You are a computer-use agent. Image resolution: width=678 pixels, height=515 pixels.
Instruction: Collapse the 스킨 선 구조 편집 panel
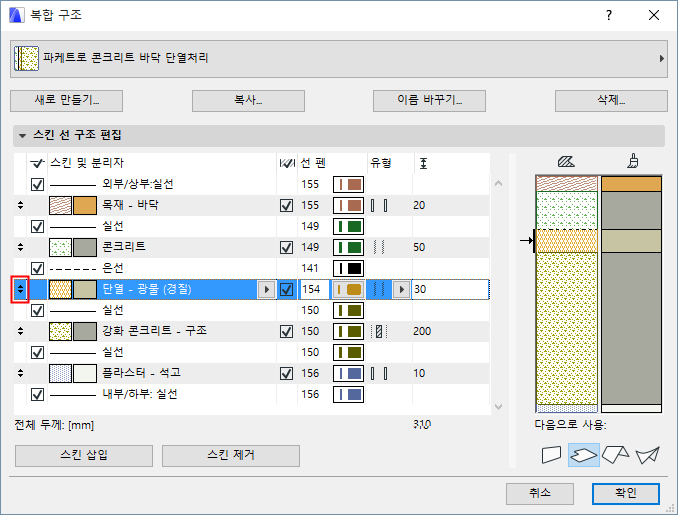pyautogui.click(x=22, y=136)
